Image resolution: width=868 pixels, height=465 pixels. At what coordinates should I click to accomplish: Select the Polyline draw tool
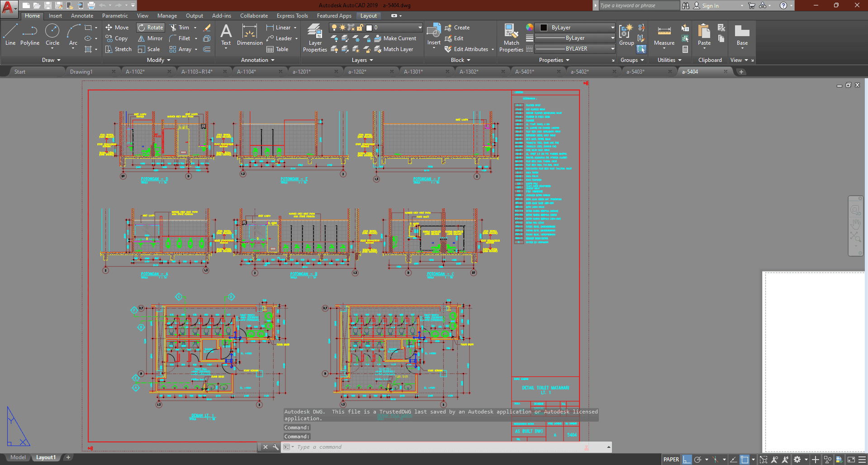tap(29, 35)
